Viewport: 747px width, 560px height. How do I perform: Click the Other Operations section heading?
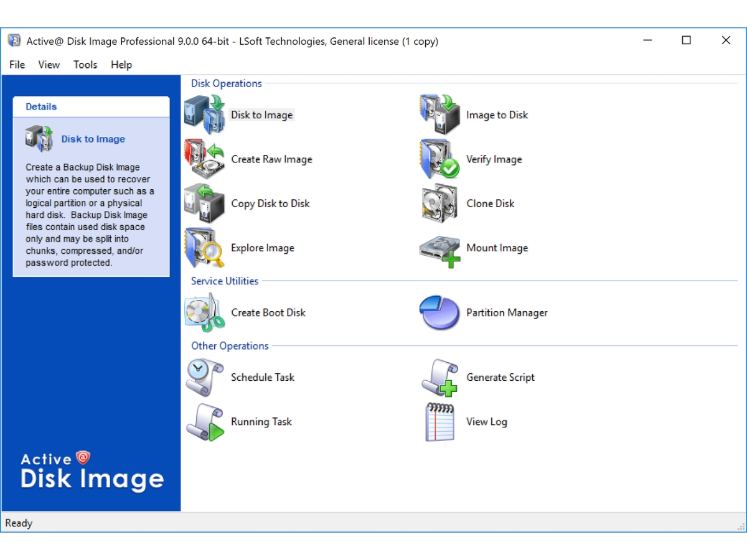pyautogui.click(x=230, y=346)
